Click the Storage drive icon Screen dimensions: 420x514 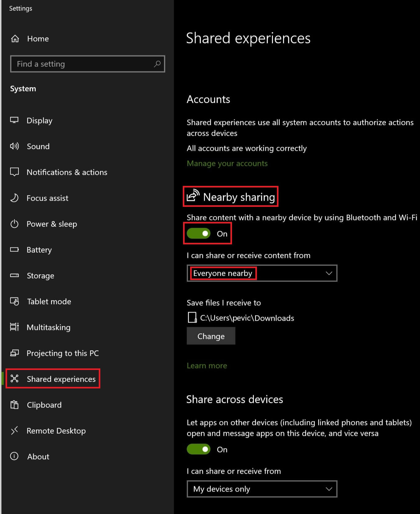(x=14, y=275)
